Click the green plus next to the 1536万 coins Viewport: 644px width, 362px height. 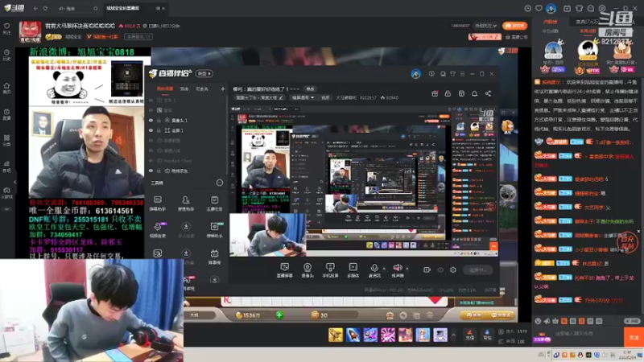coord(279,315)
